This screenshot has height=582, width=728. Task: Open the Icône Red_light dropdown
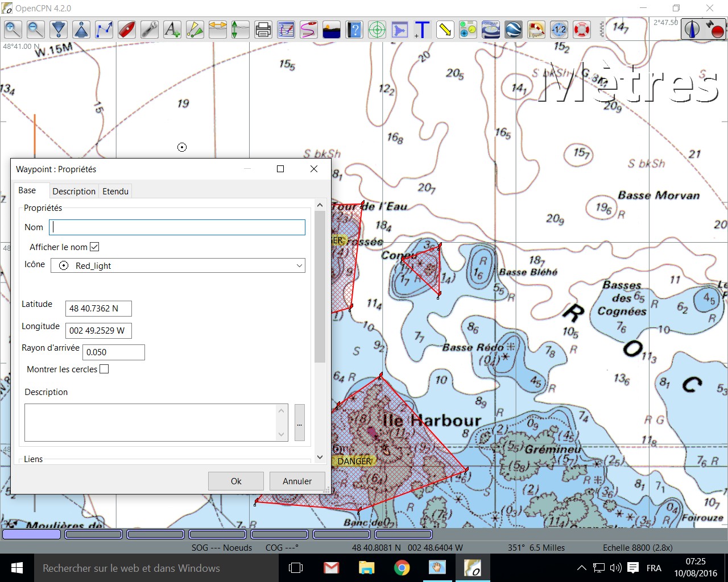(x=178, y=265)
